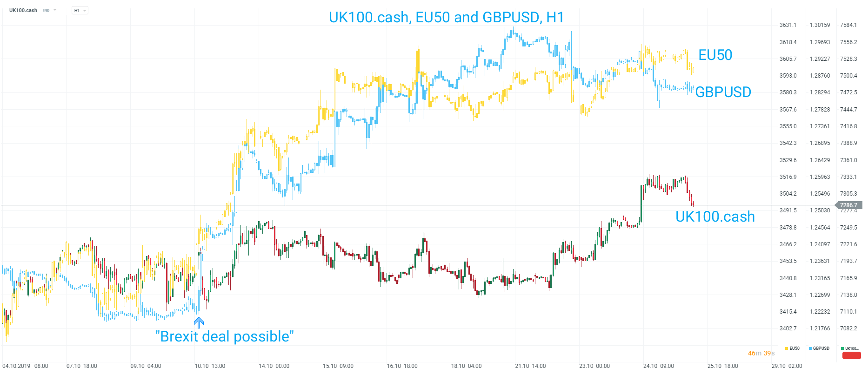
Task: Select the chart title text annotation
Action: click(446, 17)
